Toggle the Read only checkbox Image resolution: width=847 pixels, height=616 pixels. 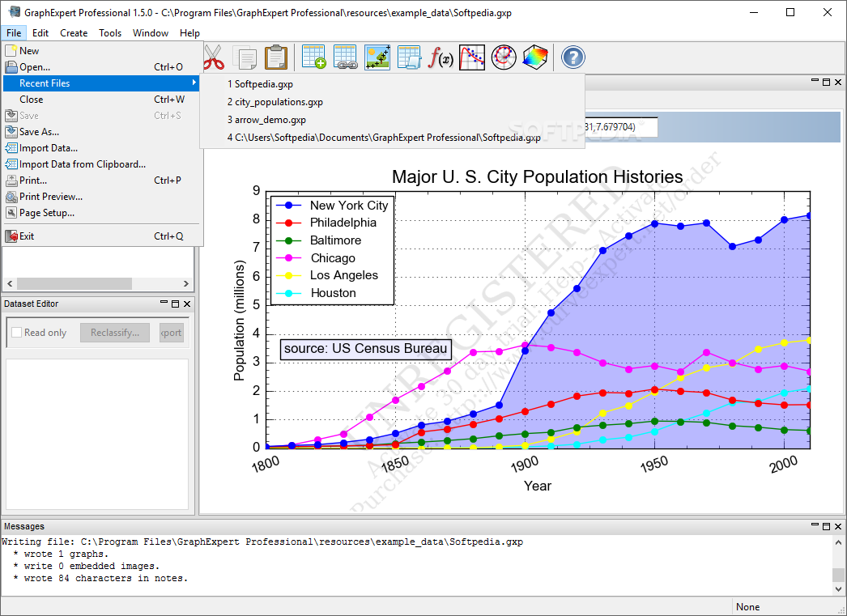[x=17, y=333]
